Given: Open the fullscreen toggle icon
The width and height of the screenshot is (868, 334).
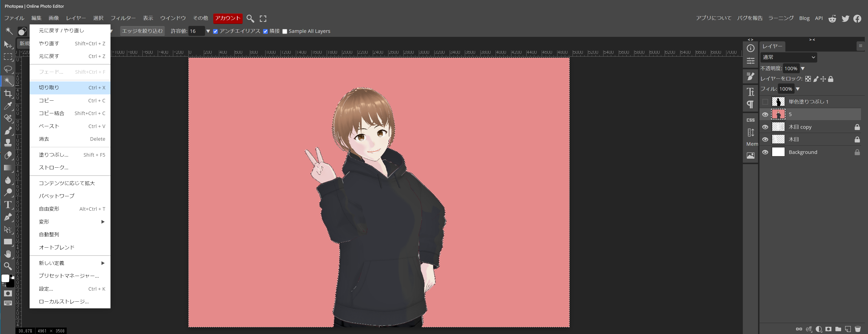Looking at the screenshot, I should pos(263,18).
